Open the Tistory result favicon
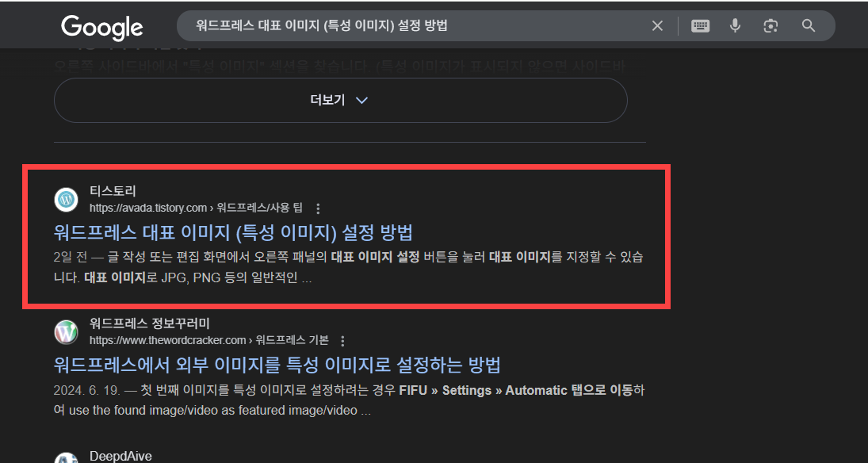Screen dimensions: 868x463 point(67,199)
